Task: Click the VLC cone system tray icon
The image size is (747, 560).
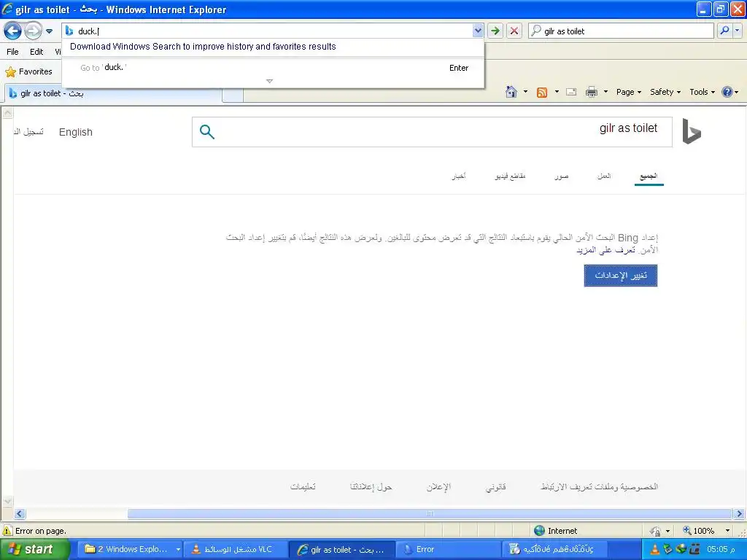Action: tap(655, 550)
